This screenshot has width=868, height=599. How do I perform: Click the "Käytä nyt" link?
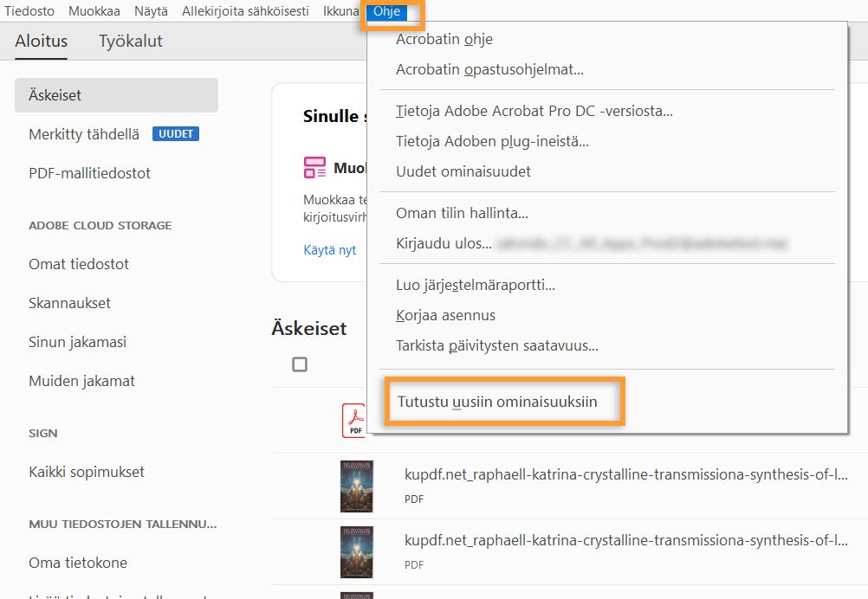329,249
